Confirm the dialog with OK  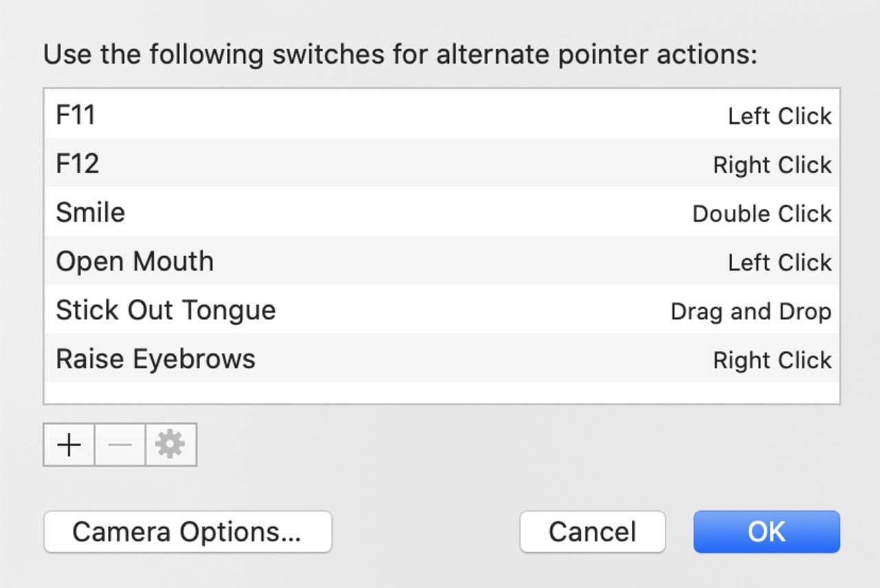point(767,532)
